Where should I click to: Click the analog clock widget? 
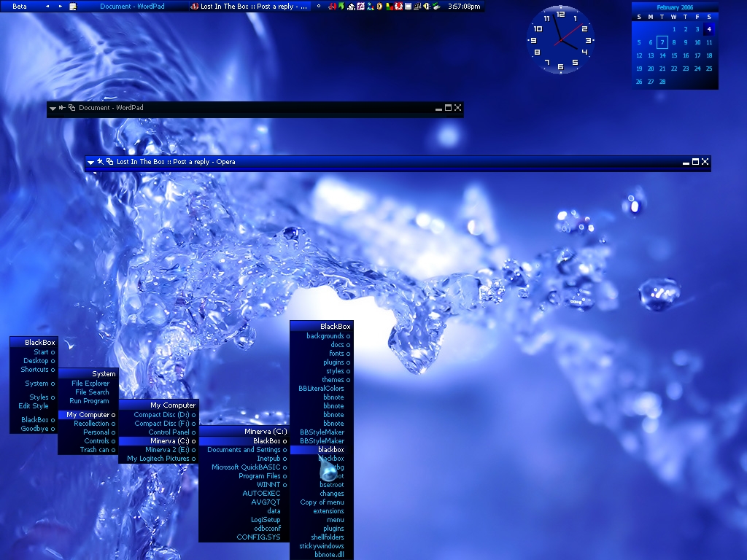click(x=560, y=41)
